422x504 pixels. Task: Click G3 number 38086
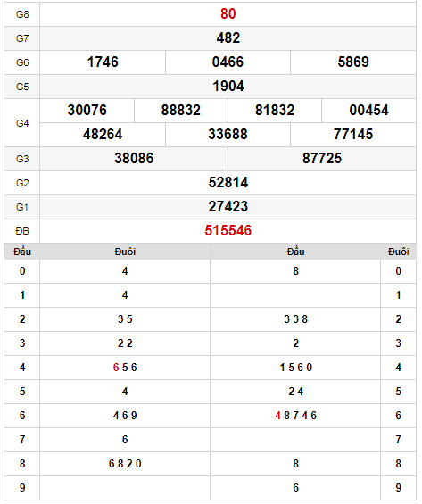pyautogui.click(x=134, y=159)
